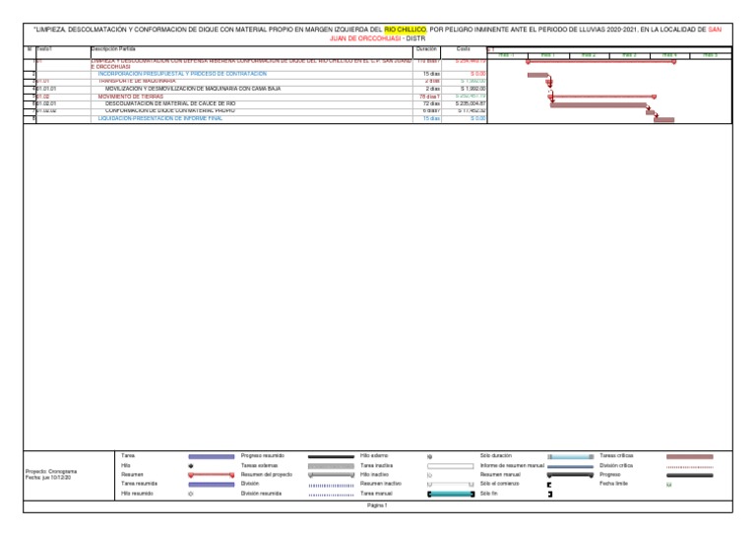Click the Sólo duración light blue bar symbol
The width and height of the screenshot is (756, 535).
click(x=570, y=456)
